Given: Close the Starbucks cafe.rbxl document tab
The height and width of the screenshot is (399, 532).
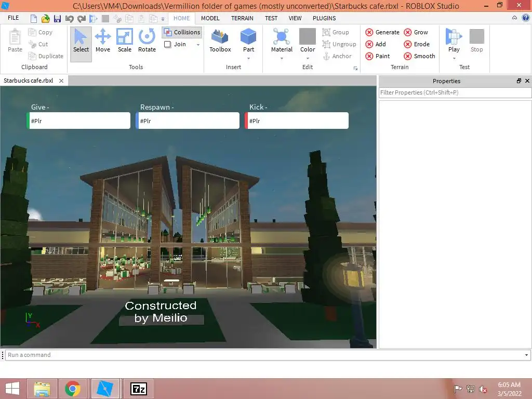Looking at the screenshot, I should click(x=61, y=81).
